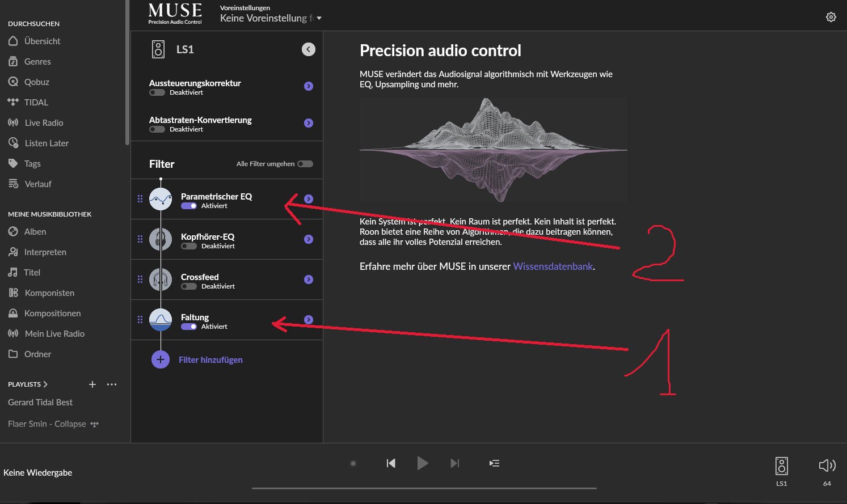The image size is (847, 504).
Task: Skip to previous track
Action: coord(391,463)
